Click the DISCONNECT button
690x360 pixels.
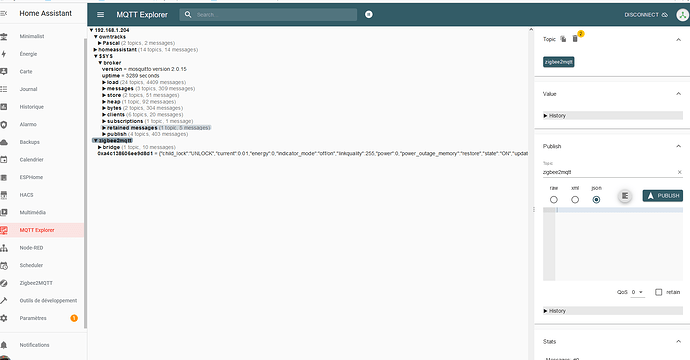(646, 15)
